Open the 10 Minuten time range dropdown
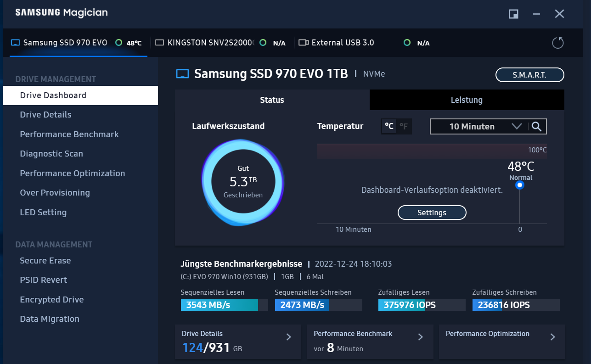The height and width of the screenshot is (364, 591). pos(479,126)
